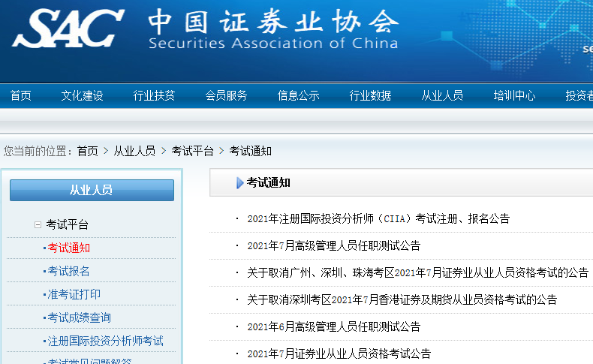The height and width of the screenshot is (364, 593).
Task: Open 培训中心 in the navigation bar
Action: pos(514,95)
